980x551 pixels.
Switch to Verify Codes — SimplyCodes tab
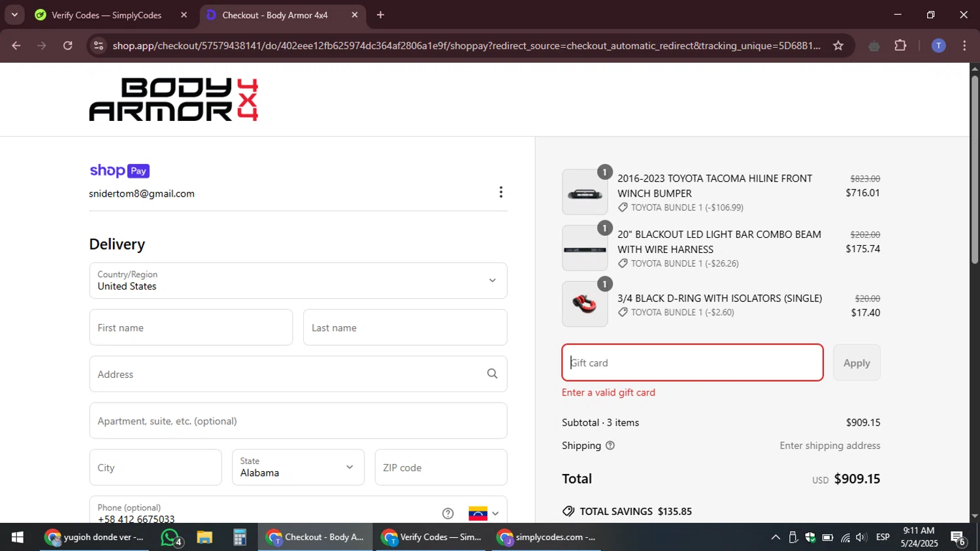106,15
